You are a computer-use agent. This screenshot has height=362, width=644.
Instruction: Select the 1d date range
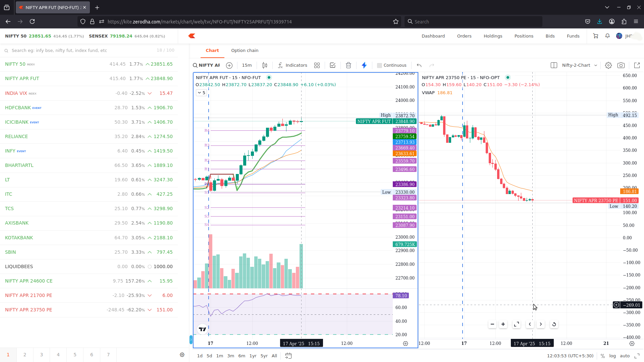(x=200, y=356)
